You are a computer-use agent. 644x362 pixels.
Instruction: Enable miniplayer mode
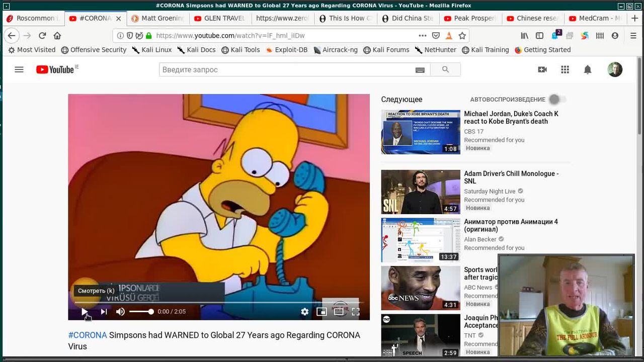(x=321, y=312)
